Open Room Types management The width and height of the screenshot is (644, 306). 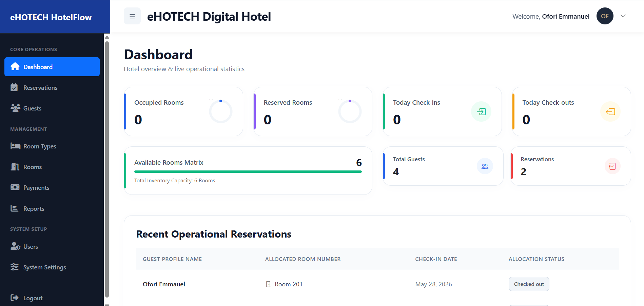(52, 146)
